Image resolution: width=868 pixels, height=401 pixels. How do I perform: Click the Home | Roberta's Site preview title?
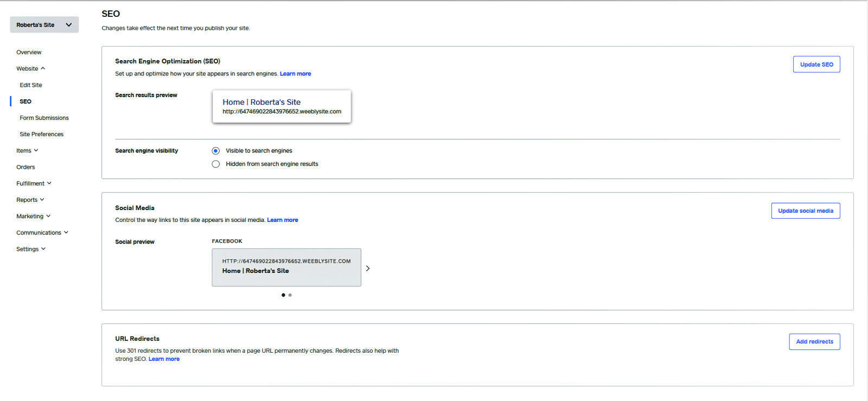click(x=261, y=102)
